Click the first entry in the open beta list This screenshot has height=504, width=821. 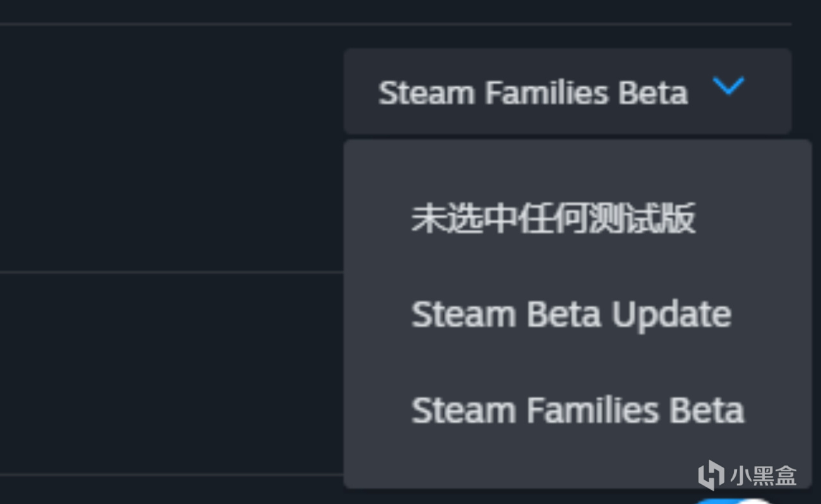(x=553, y=219)
